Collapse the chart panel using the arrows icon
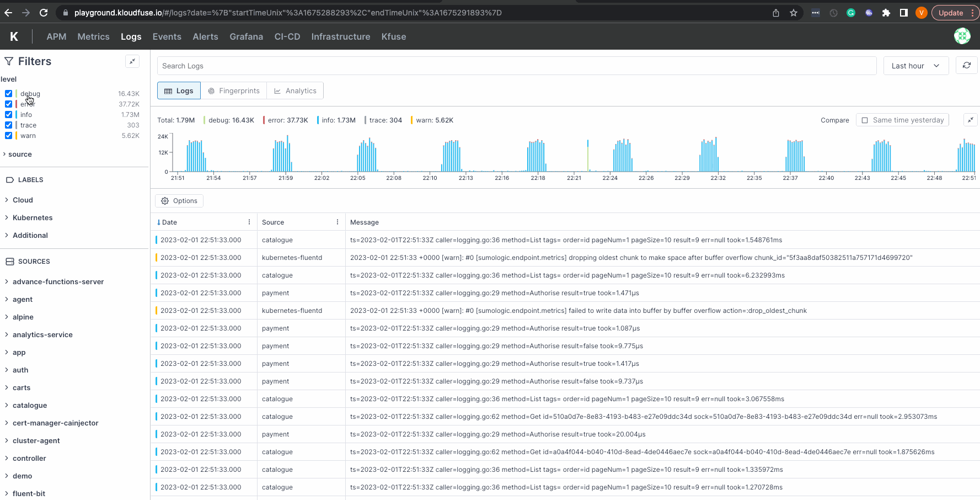This screenshot has height=500, width=980. click(x=970, y=120)
